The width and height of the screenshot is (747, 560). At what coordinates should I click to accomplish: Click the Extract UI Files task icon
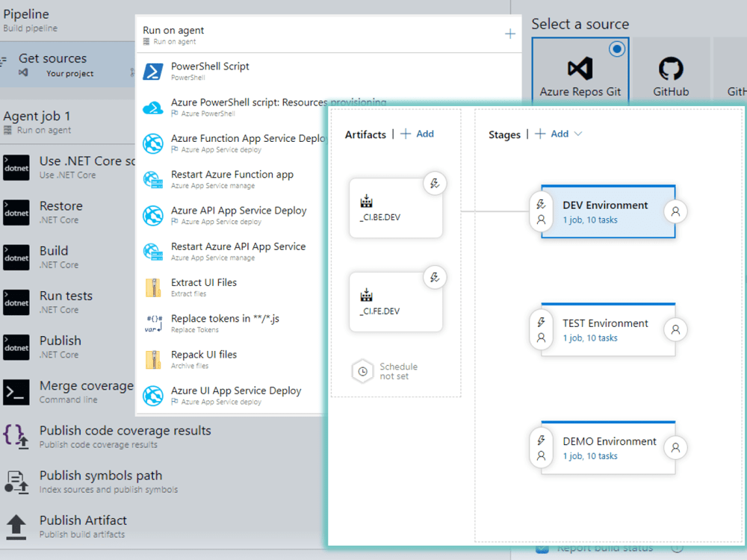coord(152,287)
